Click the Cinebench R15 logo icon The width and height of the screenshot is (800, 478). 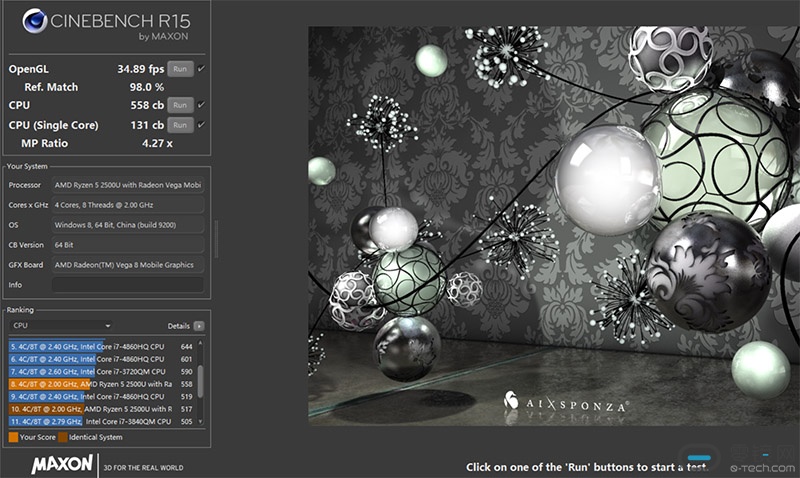[x=35, y=21]
